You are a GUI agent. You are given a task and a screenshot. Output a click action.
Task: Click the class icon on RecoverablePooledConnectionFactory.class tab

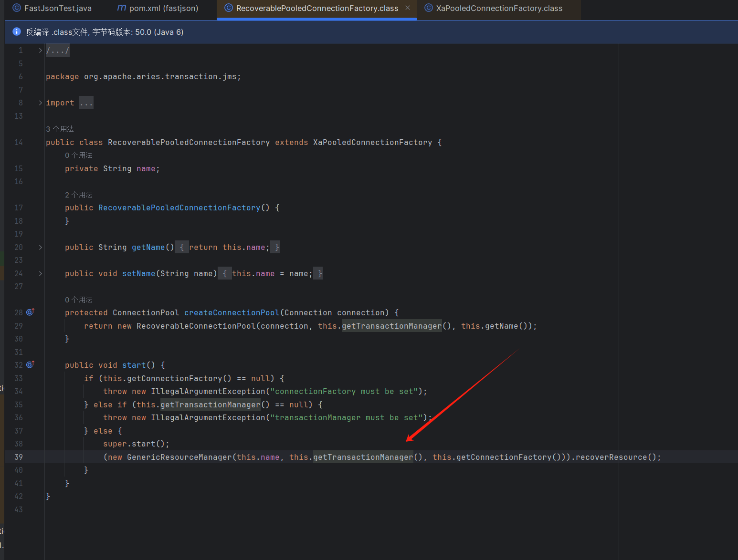tap(229, 8)
